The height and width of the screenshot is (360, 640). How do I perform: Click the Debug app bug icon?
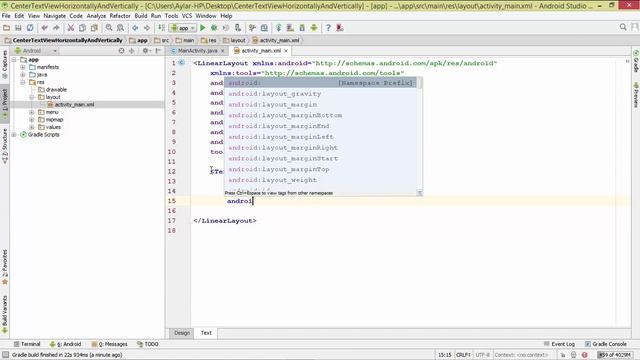pyautogui.click(x=214, y=28)
